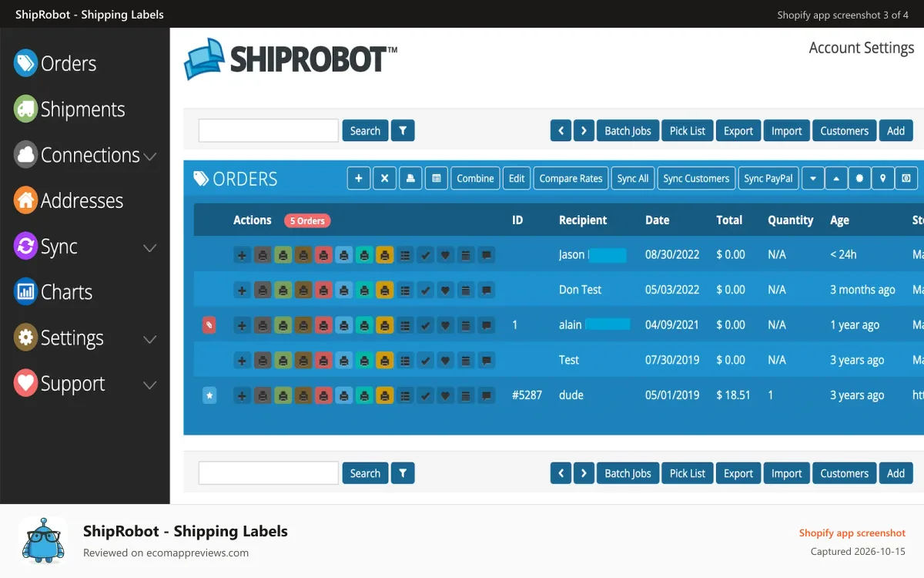This screenshot has width=924, height=578.
Task: Click the red tag icon beside alain's row
Action: pyautogui.click(x=209, y=325)
